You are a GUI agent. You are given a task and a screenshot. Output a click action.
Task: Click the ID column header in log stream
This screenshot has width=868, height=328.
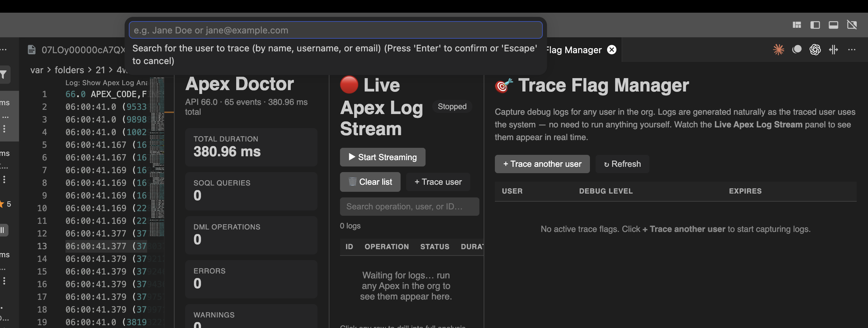pyautogui.click(x=349, y=247)
